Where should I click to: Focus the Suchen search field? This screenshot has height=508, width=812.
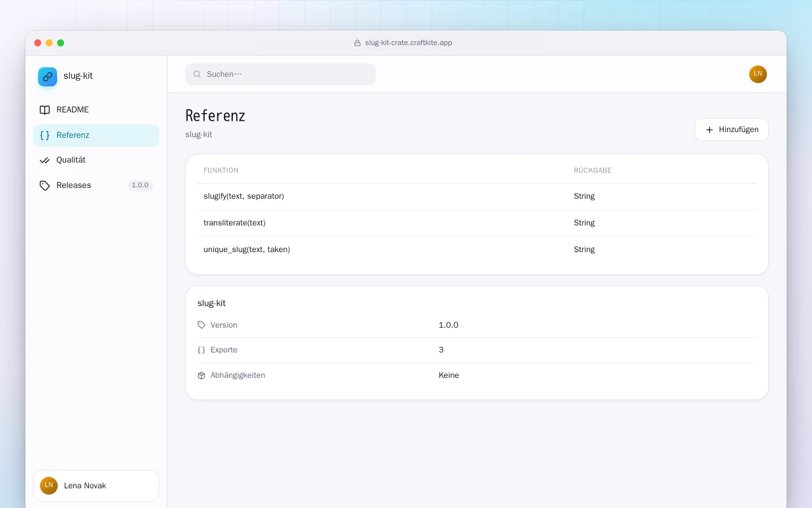click(x=280, y=74)
